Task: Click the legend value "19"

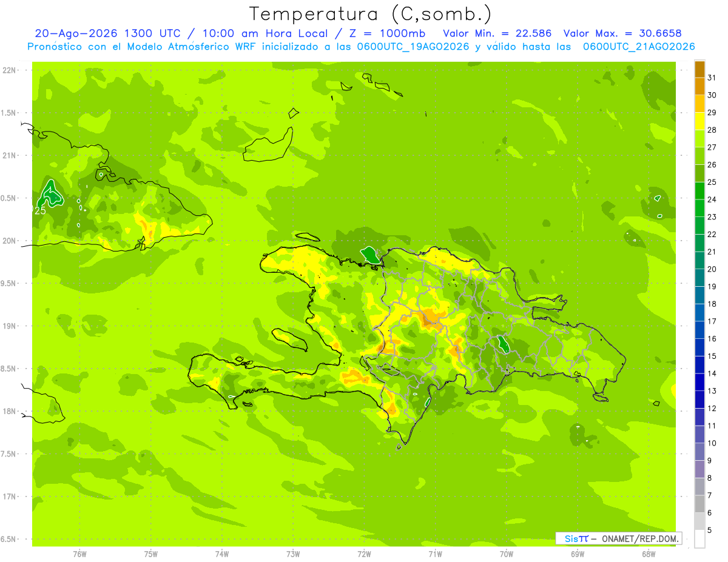Action: (x=712, y=286)
